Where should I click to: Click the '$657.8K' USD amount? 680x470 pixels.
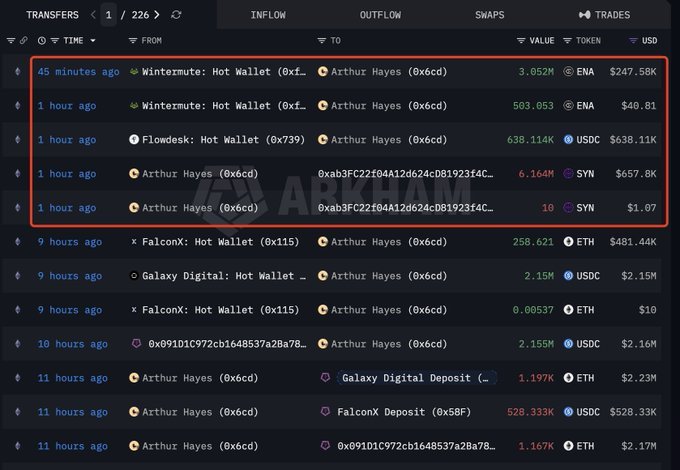click(x=636, y=174)
